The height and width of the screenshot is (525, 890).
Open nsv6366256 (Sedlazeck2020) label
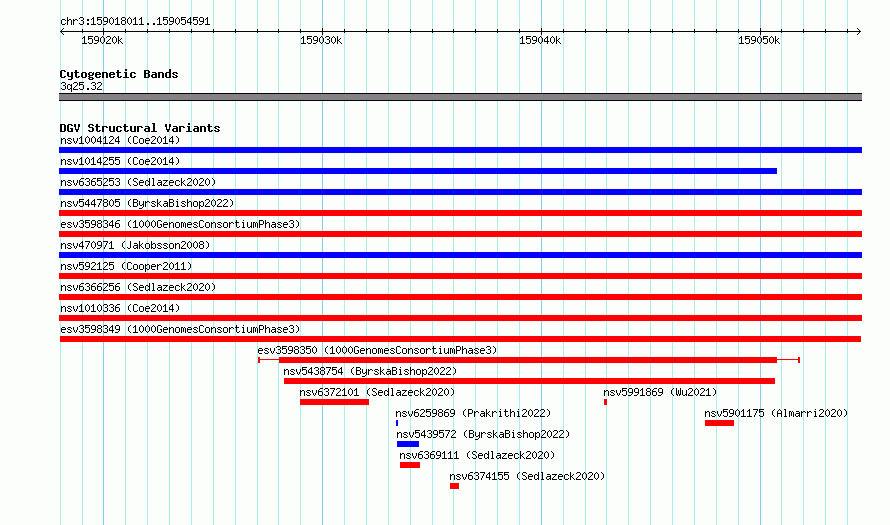click(x=138, y=287)
